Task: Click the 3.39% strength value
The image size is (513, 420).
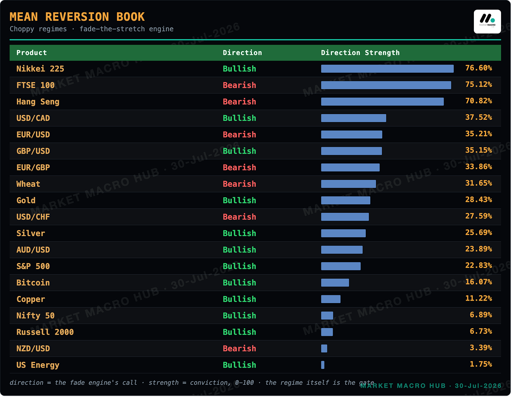Action: coord(481,347)
